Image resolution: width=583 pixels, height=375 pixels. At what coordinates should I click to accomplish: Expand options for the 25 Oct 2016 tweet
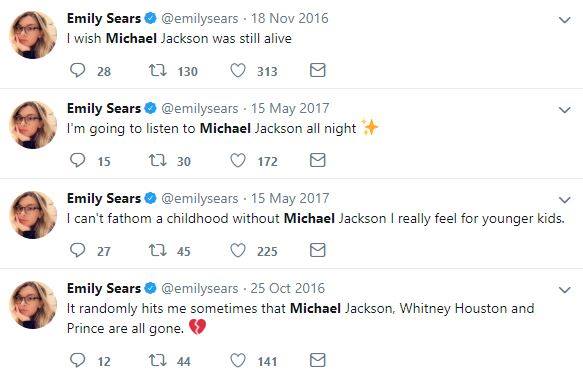pyautogui.click(x=564, y=290)
